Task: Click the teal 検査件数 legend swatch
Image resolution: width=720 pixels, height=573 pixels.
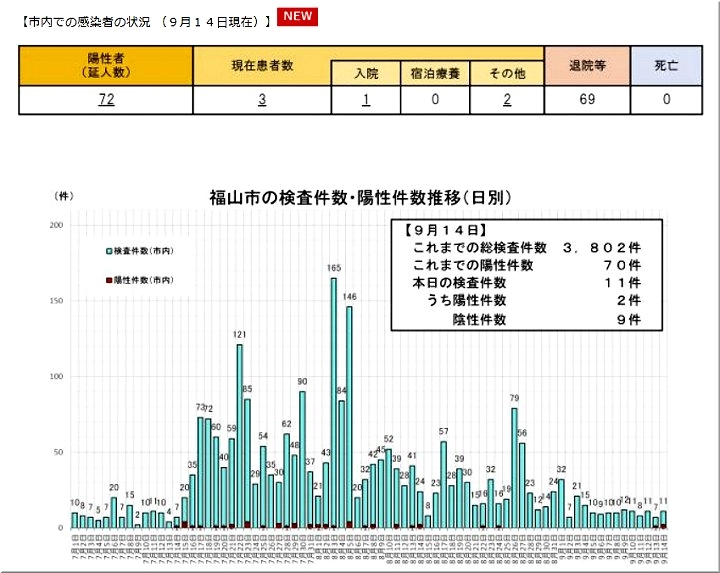Action: coord(109,249)
